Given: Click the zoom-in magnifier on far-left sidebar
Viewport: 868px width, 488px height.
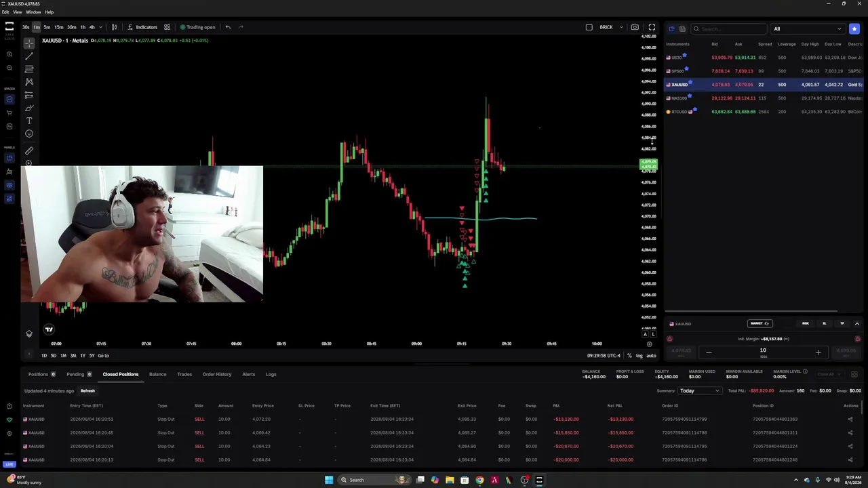Looking at the screenshot, I should pyautogui.click(x=9, y=54).
